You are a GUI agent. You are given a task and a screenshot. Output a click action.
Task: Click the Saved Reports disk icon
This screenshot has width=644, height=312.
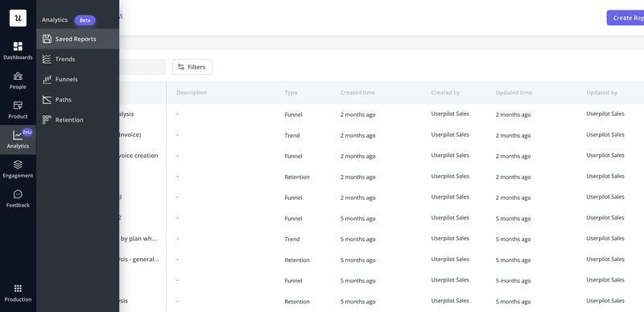tap(47, 39)
